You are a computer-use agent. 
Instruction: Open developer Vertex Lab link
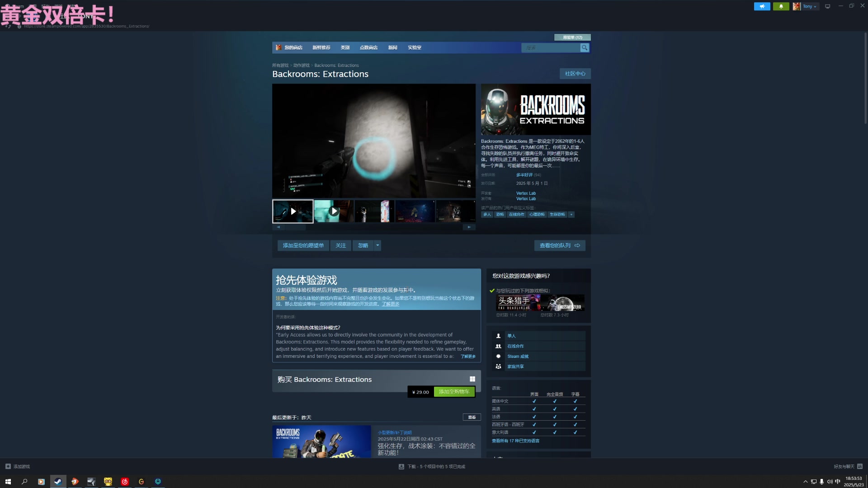(x=526, y=193)
